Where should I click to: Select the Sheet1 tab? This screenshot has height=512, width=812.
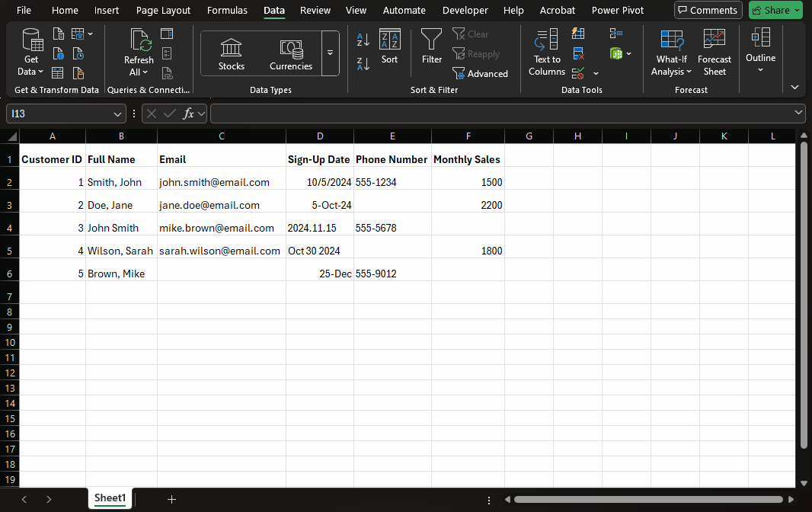[109, 498]
